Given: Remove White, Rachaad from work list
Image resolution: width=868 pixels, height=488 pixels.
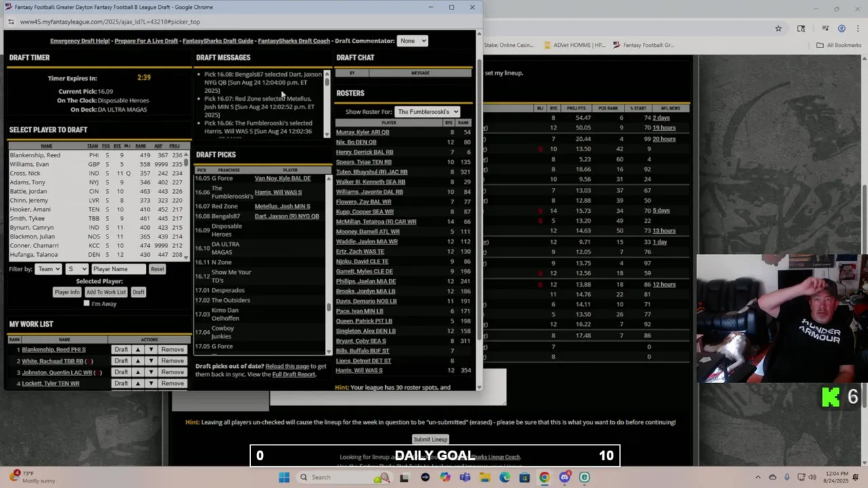Looking at the screenshot, I should [x=172, y=361].
